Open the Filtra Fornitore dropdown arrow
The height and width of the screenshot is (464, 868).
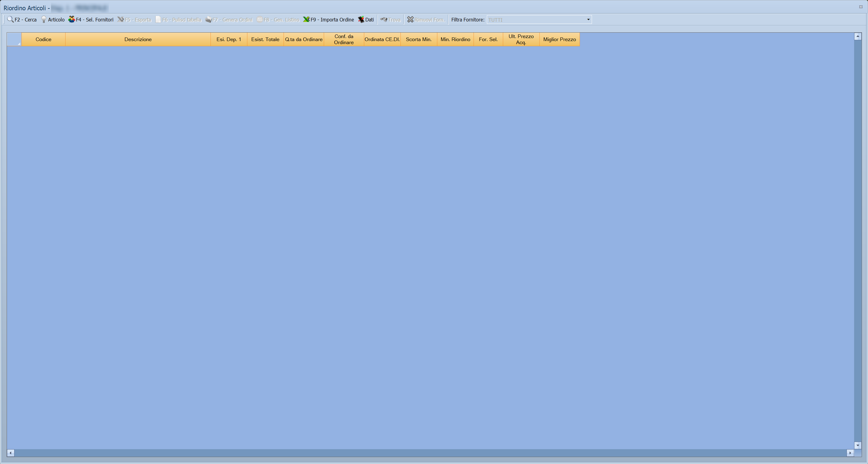tap(588, 20)
